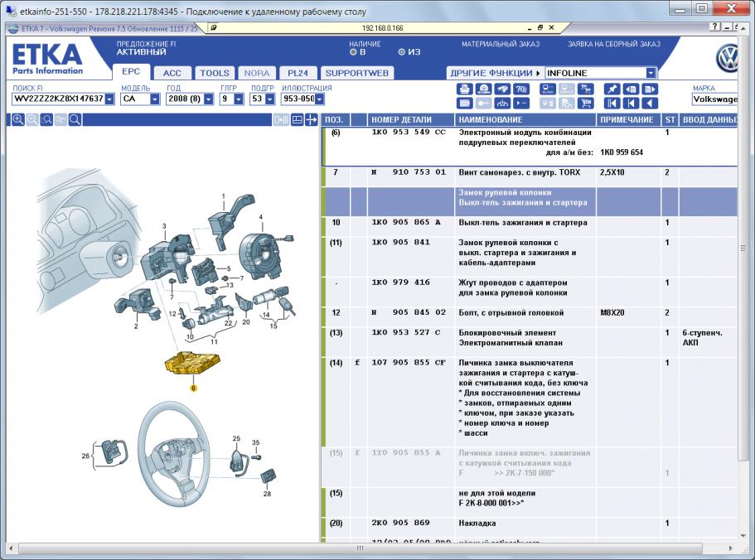The width and height of the screenshot is (755, 560).
Task: Click the double shopping cart icon
Action: tap(585, 89)
